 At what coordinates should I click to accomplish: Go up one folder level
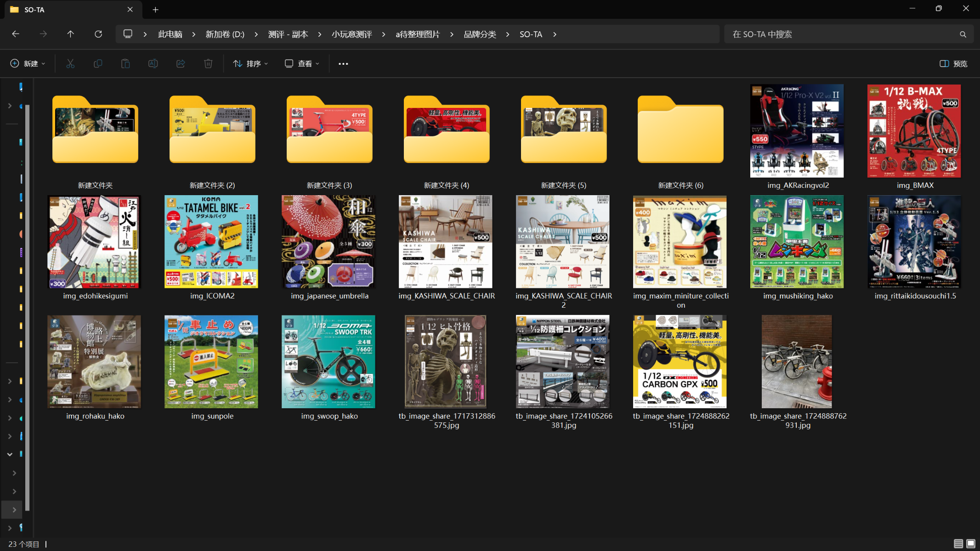click(x=70, y=34)
